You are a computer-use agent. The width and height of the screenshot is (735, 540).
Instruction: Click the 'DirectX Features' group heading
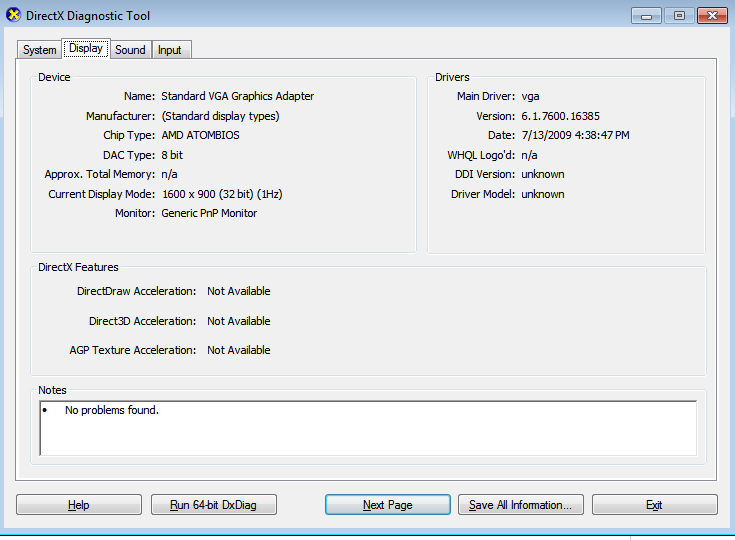pyautogui.click(x=78, y=267)
